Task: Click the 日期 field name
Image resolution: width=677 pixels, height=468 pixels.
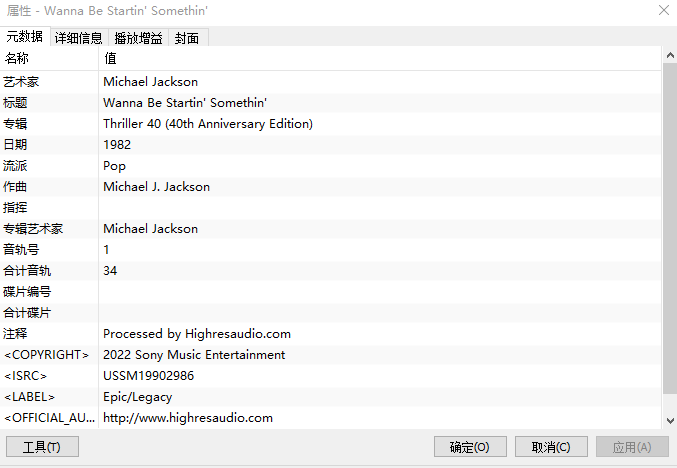Action: coord(15,145)
